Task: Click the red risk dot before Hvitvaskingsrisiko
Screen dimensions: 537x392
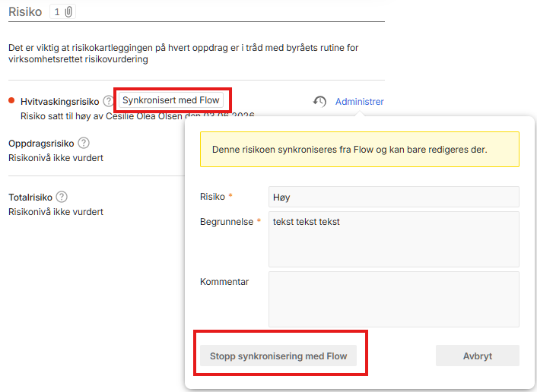Action: click(11, 100)
